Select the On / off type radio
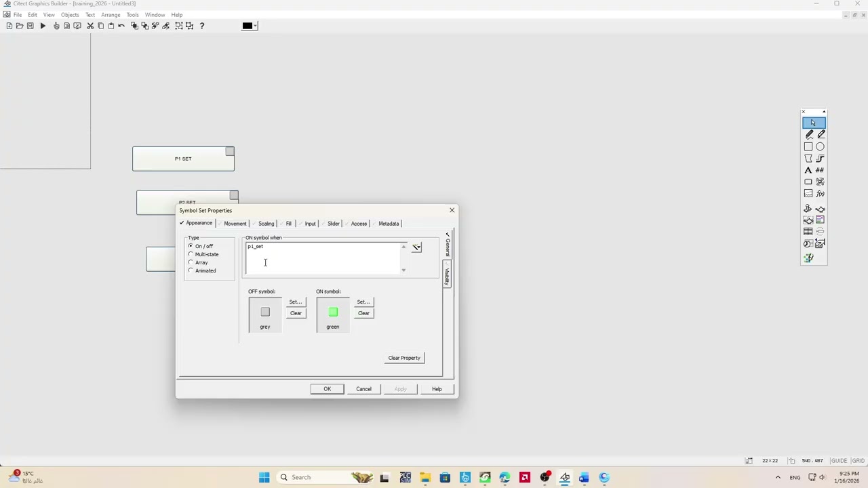The height and width of the screenshot is (488, 868). [191, 246]
